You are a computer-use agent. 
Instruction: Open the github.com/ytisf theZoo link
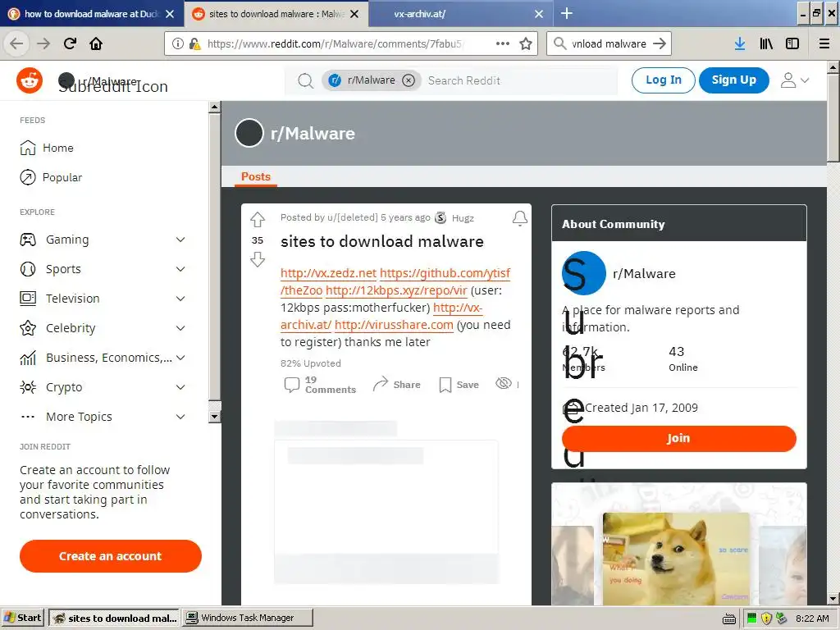(x=445, y=273)
